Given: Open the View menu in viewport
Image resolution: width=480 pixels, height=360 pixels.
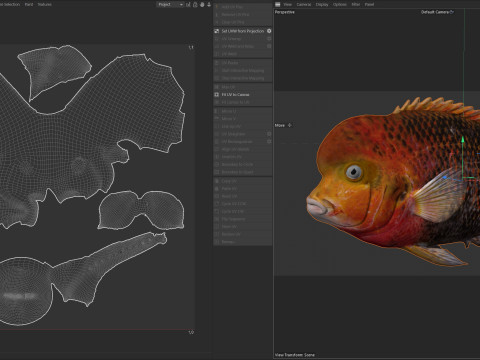Looking at the screenshot, I should [287, 4].
